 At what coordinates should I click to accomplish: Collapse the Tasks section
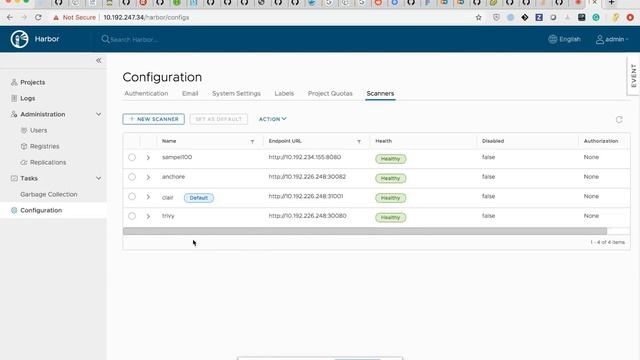[98, 178]
